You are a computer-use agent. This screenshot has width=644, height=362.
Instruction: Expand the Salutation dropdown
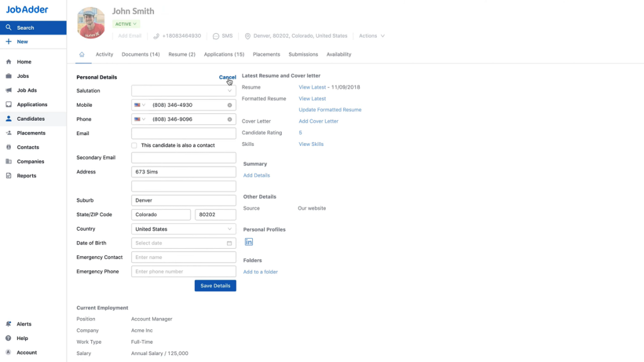(x=184, y=90)
